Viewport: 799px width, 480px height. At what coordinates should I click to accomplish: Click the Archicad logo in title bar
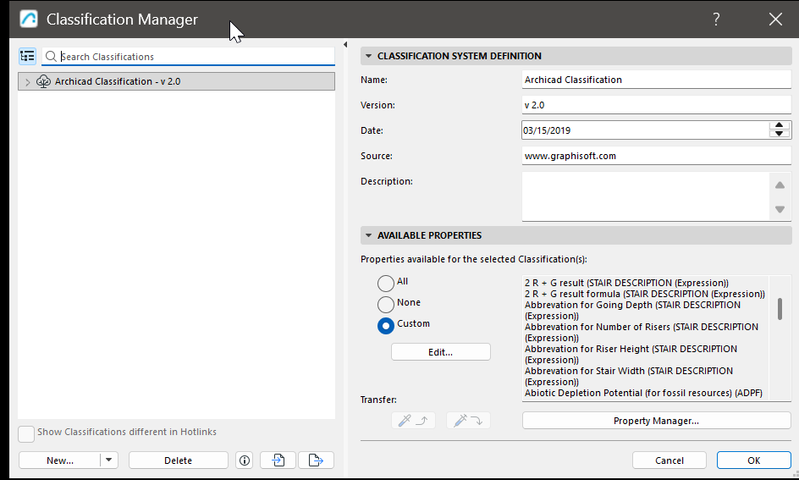[29, 19]
